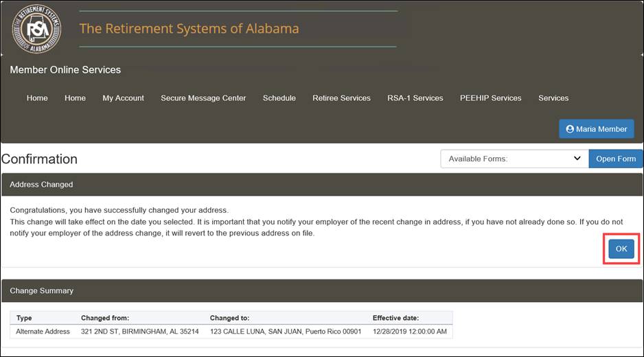Select the Services menu item
The width and height of the screenshot is (644, 357).
click(x=553, y=98)
